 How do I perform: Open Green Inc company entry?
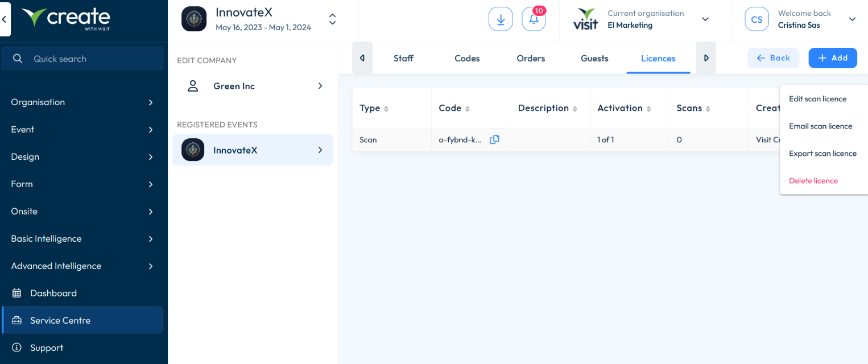253,86
